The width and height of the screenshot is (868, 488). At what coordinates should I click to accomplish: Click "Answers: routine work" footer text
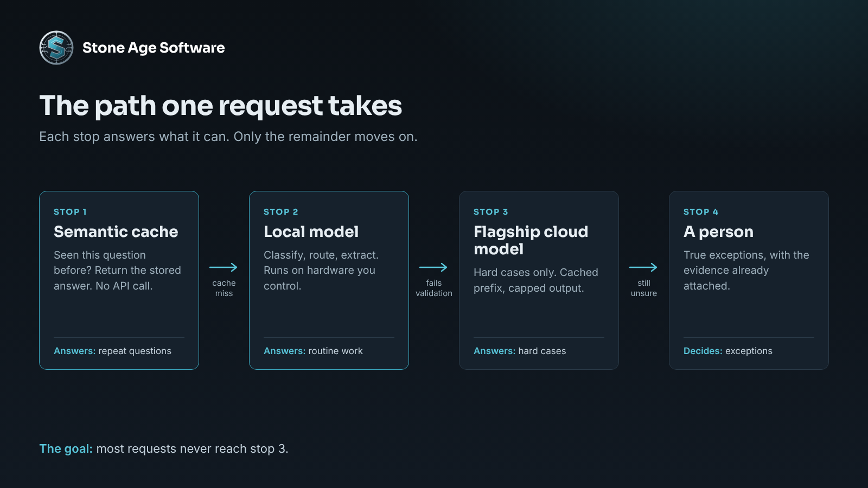(313, 351)
